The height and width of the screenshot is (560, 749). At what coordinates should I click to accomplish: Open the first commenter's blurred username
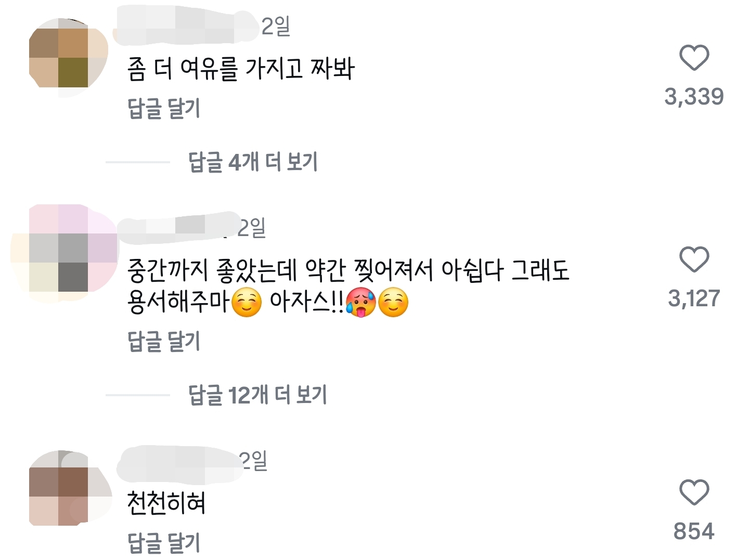(186, 25)
